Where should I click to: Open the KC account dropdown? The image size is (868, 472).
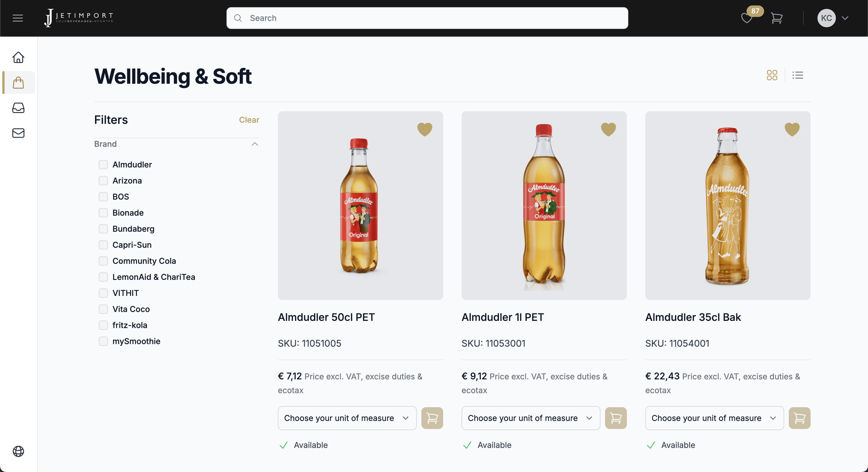[x=833, y=18]
